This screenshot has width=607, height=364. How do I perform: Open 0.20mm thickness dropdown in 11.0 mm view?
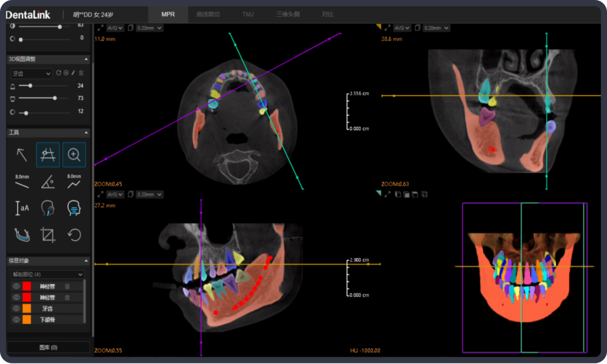[x=149, y=28]
